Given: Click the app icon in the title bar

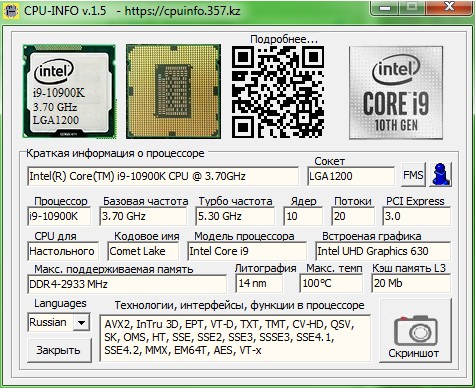Looking at the screenshot, I should (10, 11).
